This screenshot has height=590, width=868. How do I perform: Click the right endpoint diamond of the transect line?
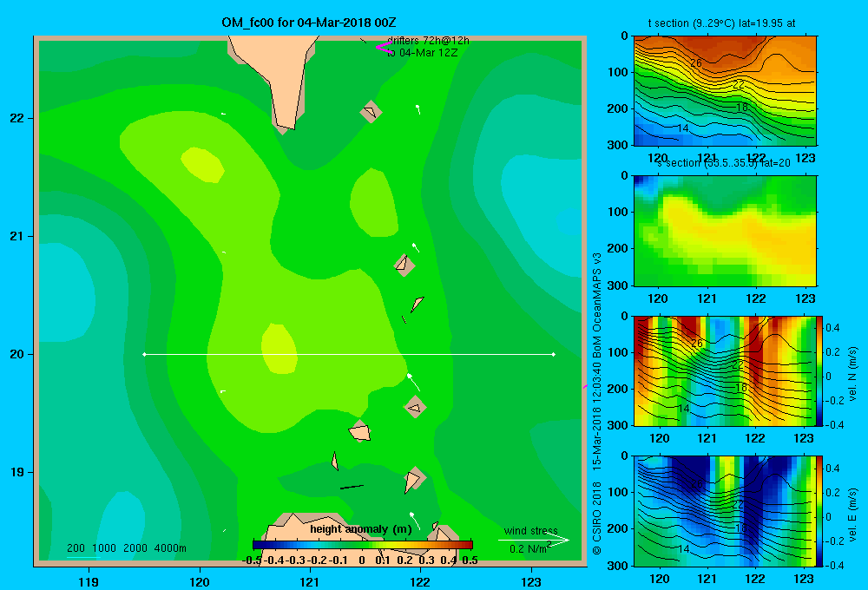(x=554, y=354)
